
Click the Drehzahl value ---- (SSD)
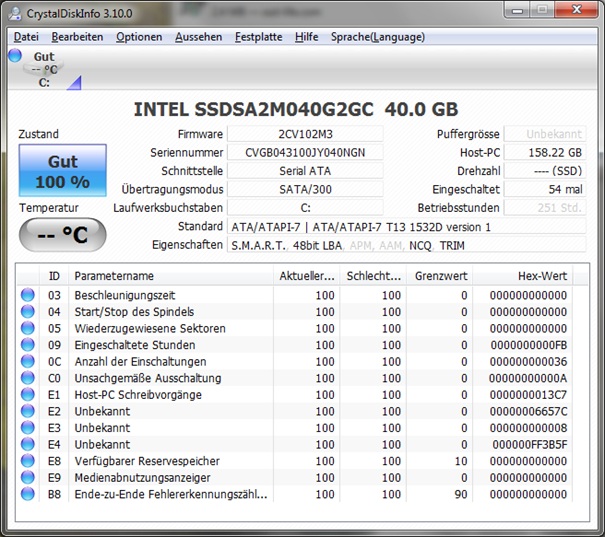tap(545, 171)
